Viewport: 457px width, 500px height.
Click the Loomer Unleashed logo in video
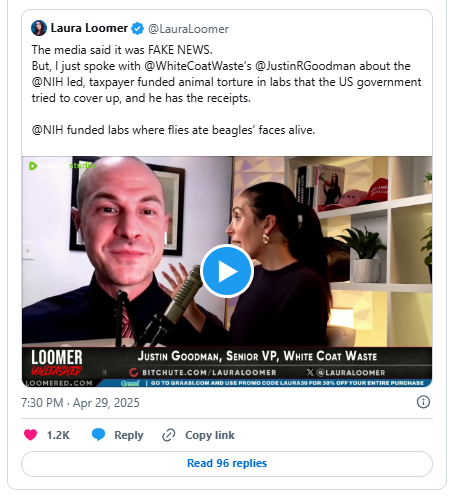tap(57, 362)
